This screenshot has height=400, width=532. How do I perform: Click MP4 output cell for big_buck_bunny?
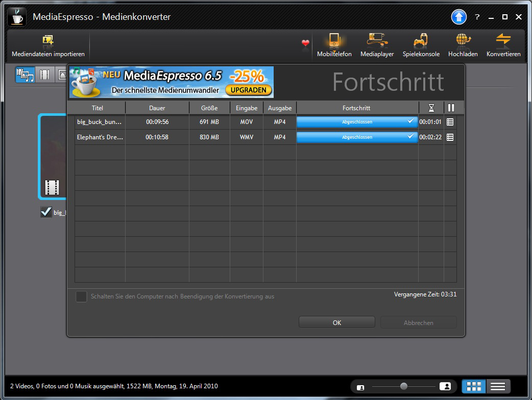280,122
